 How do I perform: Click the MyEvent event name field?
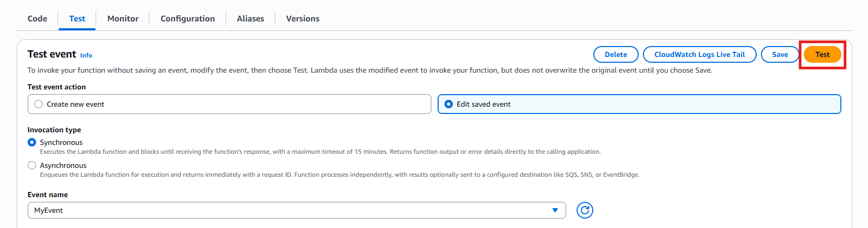(287, 210)
